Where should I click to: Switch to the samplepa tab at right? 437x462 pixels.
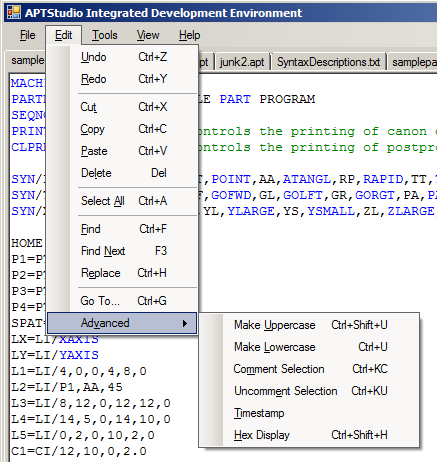[413, 62]
